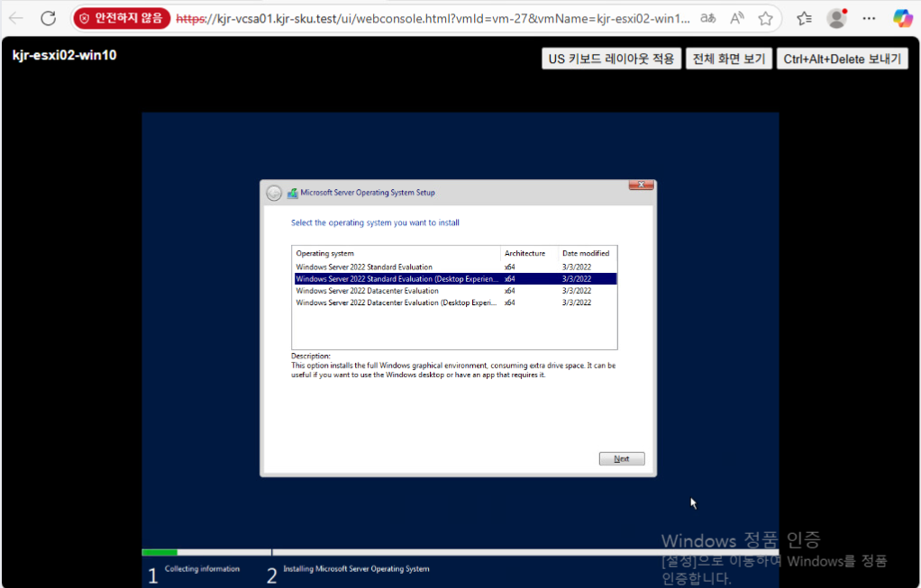This screenshot has height=588, width=921.
Task: Click the setup dialog back arrow
Action: [274, 193]
